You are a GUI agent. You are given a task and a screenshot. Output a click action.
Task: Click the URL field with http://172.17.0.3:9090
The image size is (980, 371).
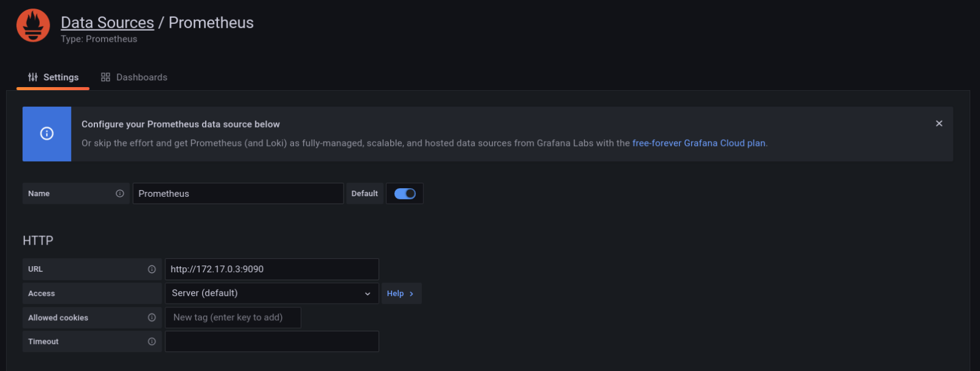pyautogui.click(x=272, y=269)
